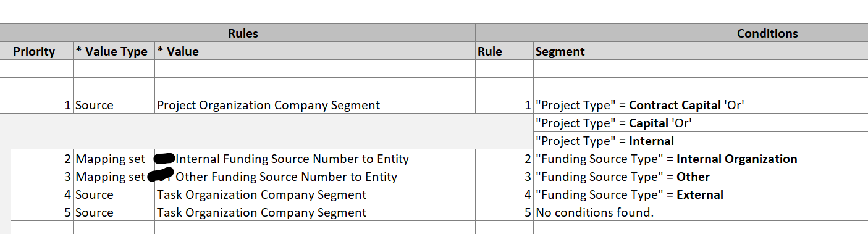
Task: Select the priority 5 Task Organization Company Segment cell
Action: [315, 212]
